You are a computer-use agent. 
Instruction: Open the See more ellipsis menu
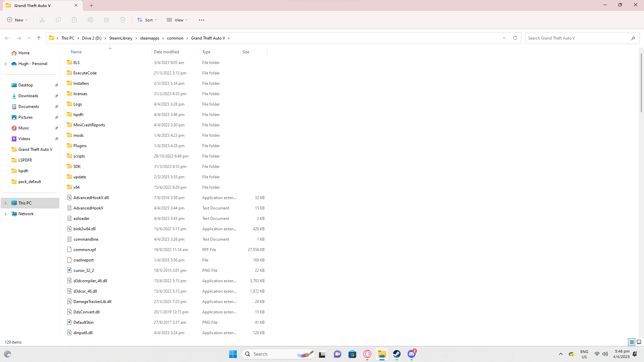(202, 20)
